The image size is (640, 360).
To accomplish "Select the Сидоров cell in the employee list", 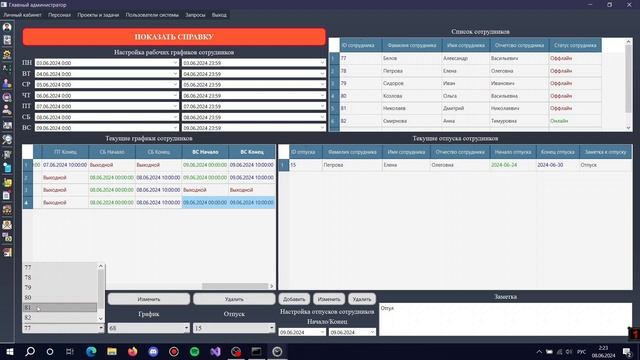I will [x=411, y=83].
